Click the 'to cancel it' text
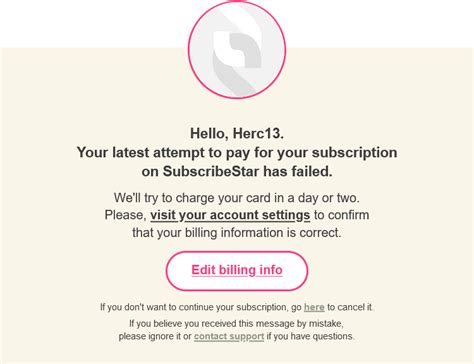The image size is (474, 364). tap(350, 307)
